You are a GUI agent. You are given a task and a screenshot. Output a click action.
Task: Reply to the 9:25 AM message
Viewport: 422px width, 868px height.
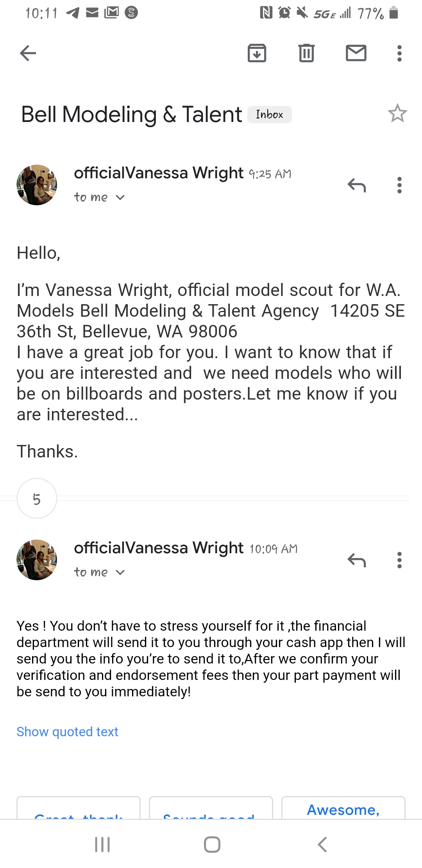pyautogui.click(x=356, y=185)
